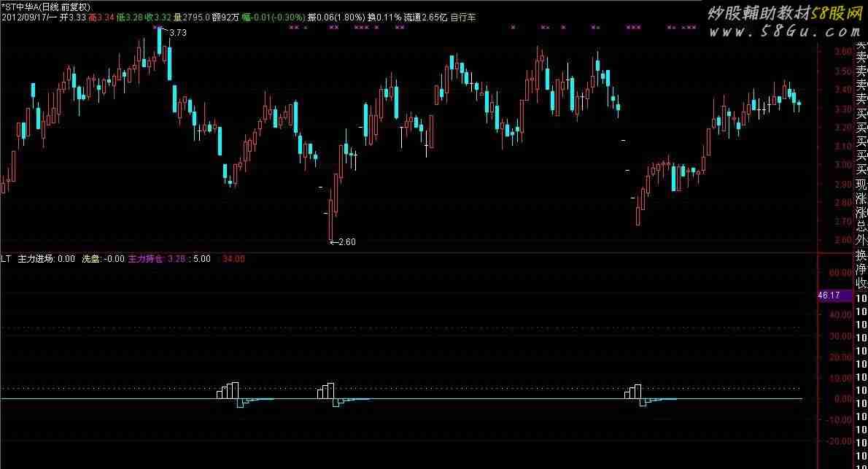Click the middle white 主力进场 bar cluster

pos(325,391)
